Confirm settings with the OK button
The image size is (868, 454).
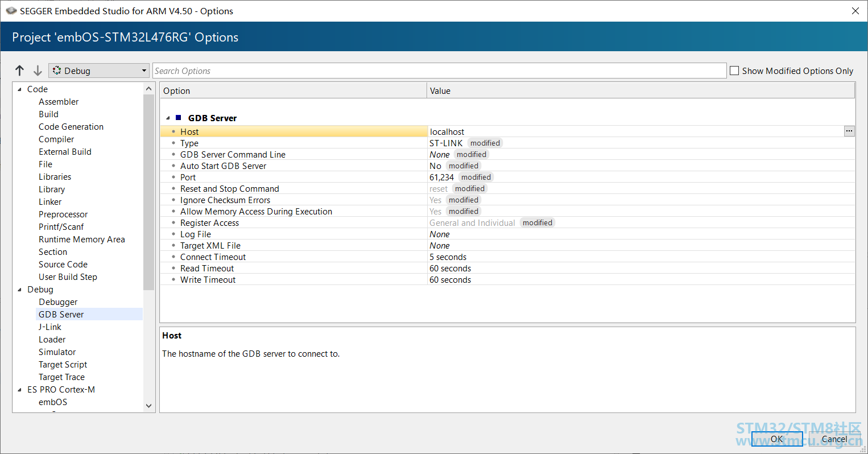pyautogui.click(x=777, y=439)
